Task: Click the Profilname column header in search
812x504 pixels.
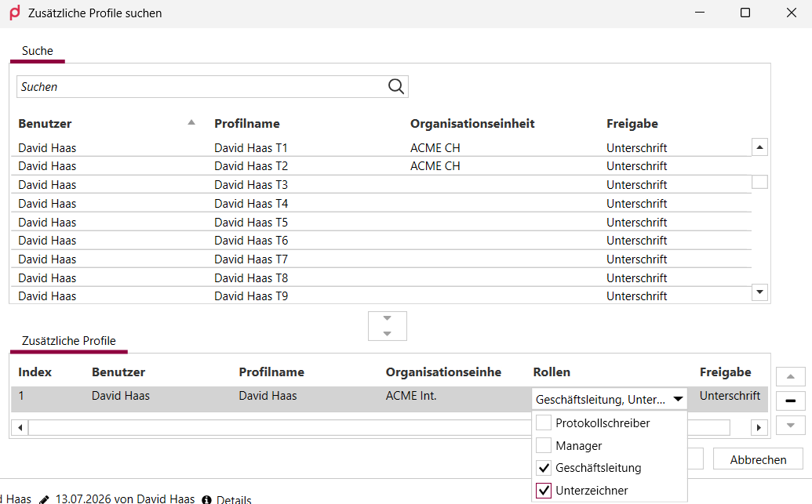Action: click(x=247, y=124)
